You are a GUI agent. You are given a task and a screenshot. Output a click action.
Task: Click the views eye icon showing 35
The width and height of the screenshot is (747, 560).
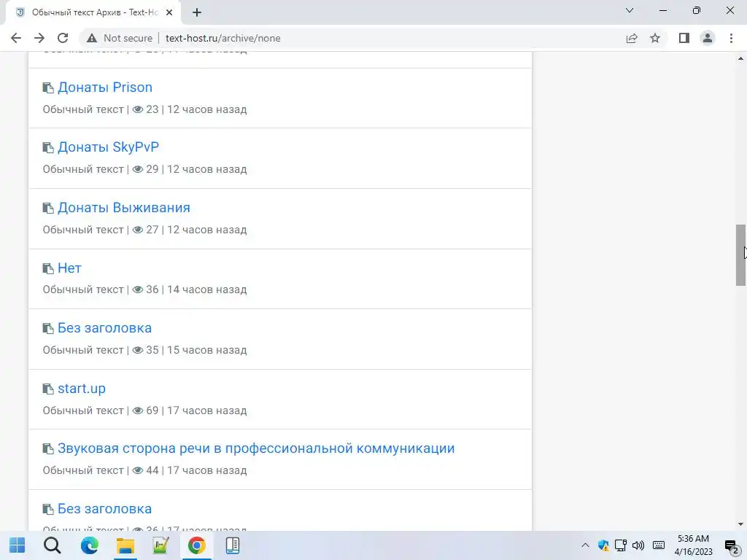coord(138,350)
